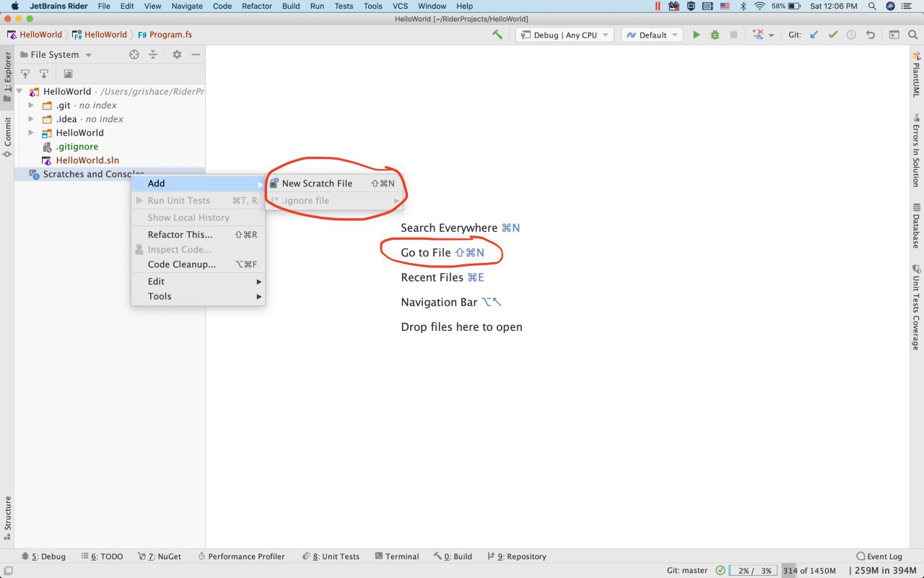Toggle Unit Tests Coverage side panel
Image resolution: width=924 pixels, height=578 pixels.
pyautogui.click(x=916, y=308)
